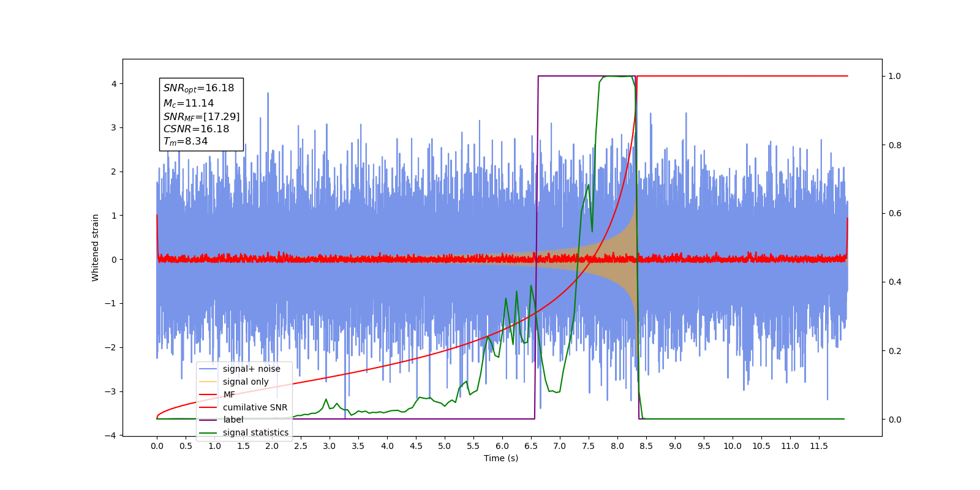
Task: Click the purple line sample for 'label'
Action: point(209,420)
